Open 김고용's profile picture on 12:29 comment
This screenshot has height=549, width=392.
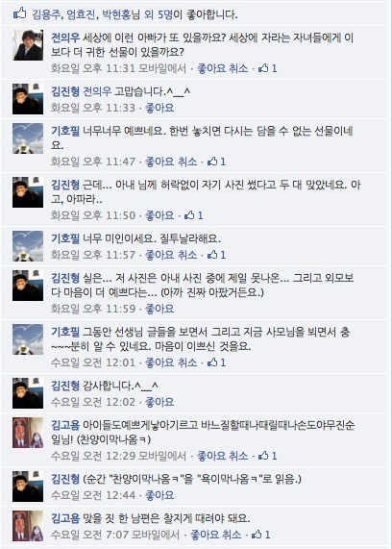[x=28, y=433]
